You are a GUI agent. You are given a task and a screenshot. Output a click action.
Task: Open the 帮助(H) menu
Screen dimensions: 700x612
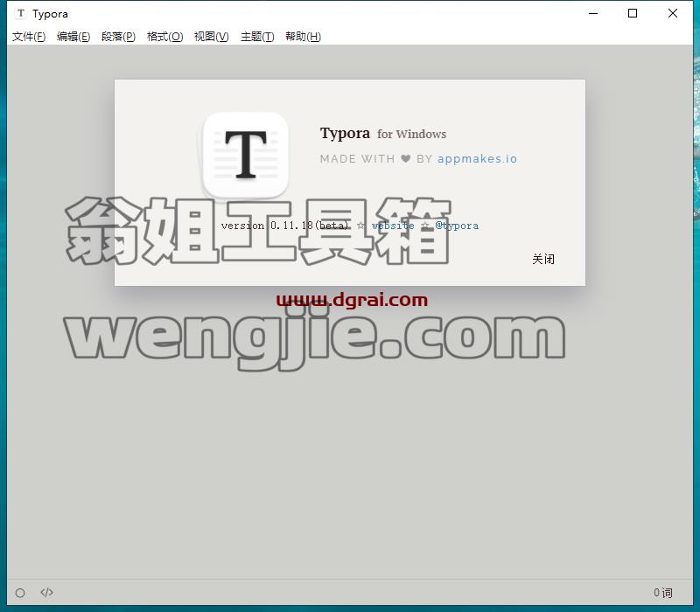click(303, 37)
